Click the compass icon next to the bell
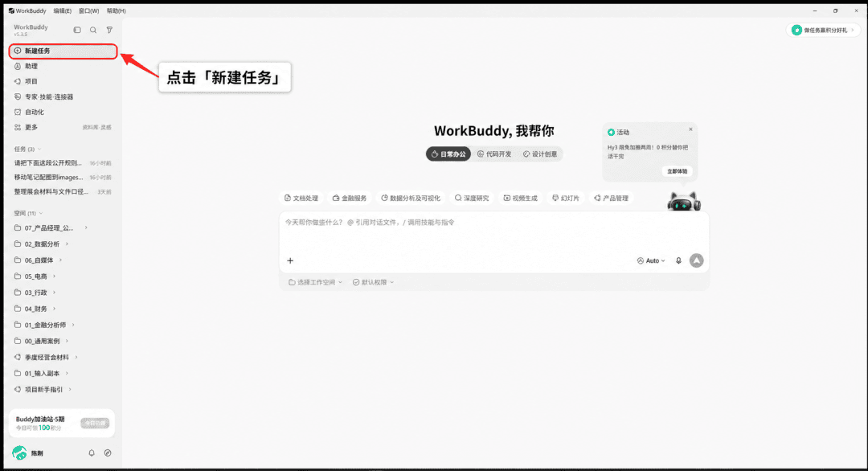This screenshot has width=868, height=471. pos(108,453)
